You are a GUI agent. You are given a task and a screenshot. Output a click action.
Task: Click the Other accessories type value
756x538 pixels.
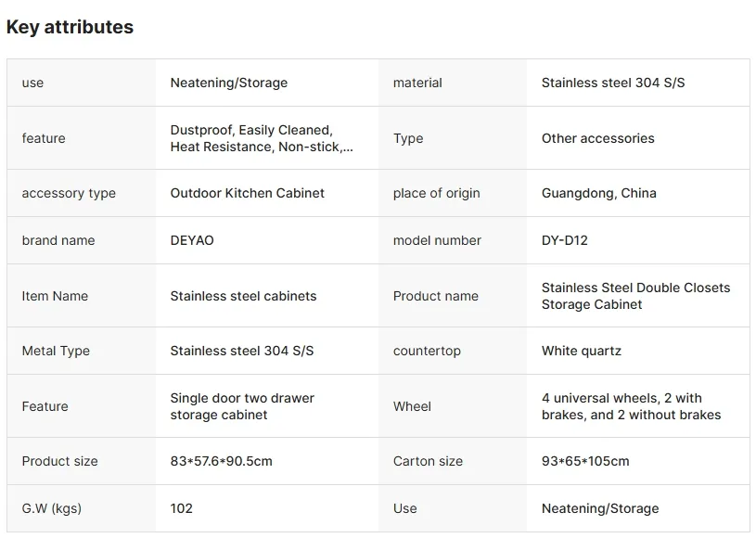click(598, 138)
